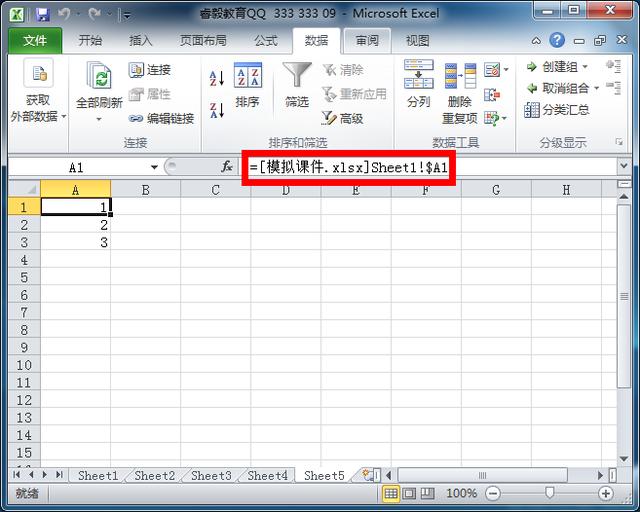Click the hide detail icon in 分级显示
The height and width of the screenshot is (512, 640).
613,88
